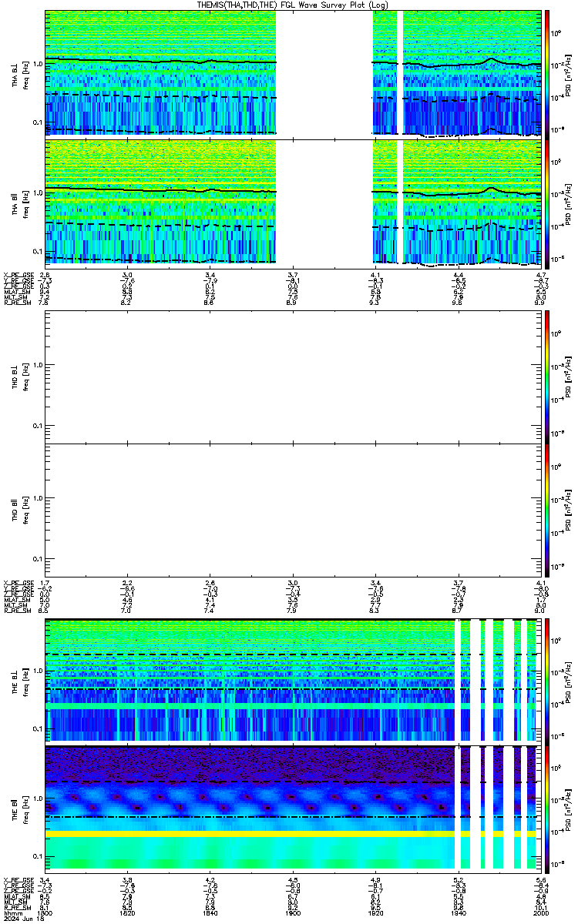Select the THA B⊥ spectrogram panel

(x=294, y=73)
